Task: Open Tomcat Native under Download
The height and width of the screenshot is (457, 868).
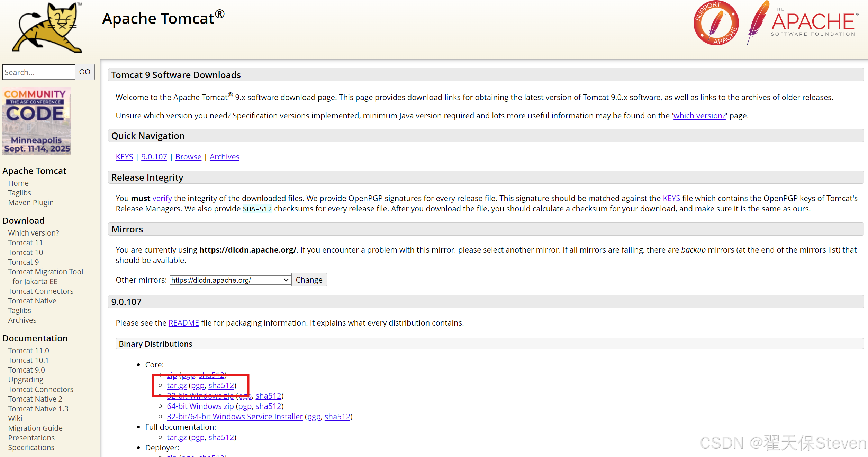Action: [x=32, y=301]
